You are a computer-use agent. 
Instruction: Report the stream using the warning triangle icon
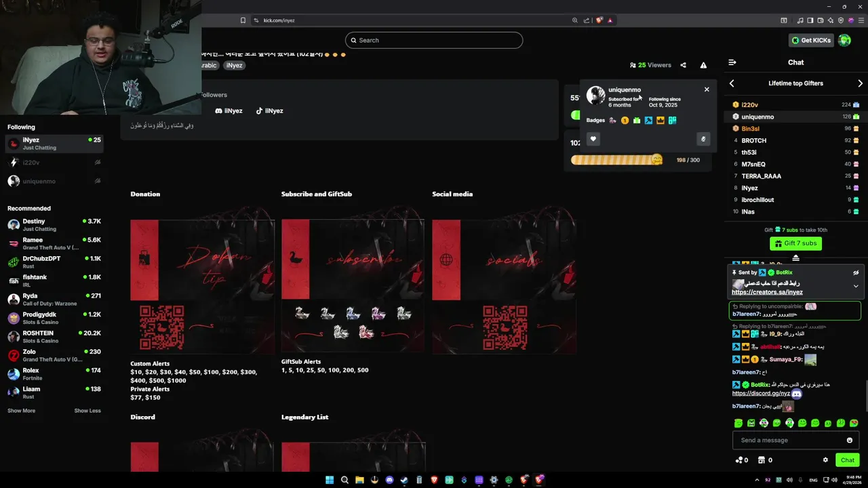703,65
